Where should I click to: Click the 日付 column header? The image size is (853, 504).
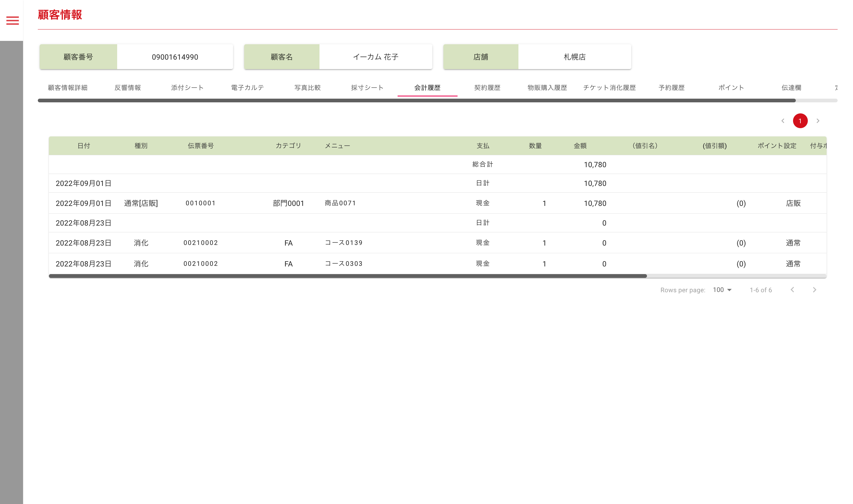click(84, 146)
